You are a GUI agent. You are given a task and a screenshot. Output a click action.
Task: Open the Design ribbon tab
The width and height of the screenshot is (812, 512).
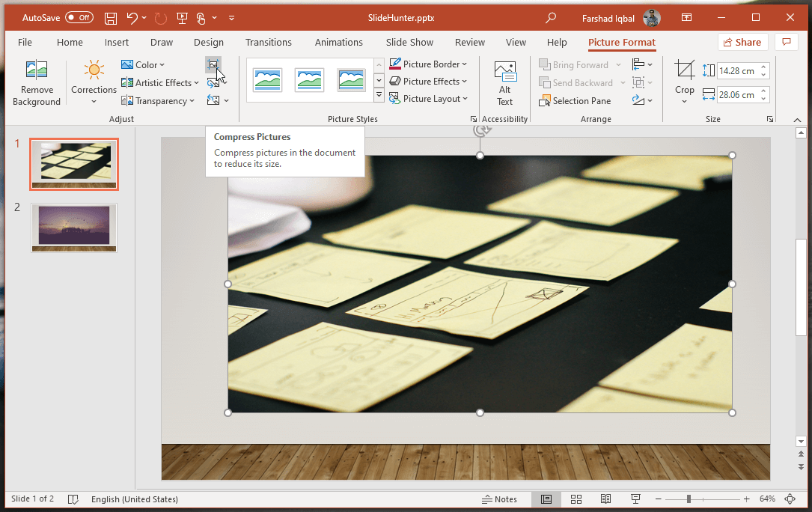click(209, 42)
